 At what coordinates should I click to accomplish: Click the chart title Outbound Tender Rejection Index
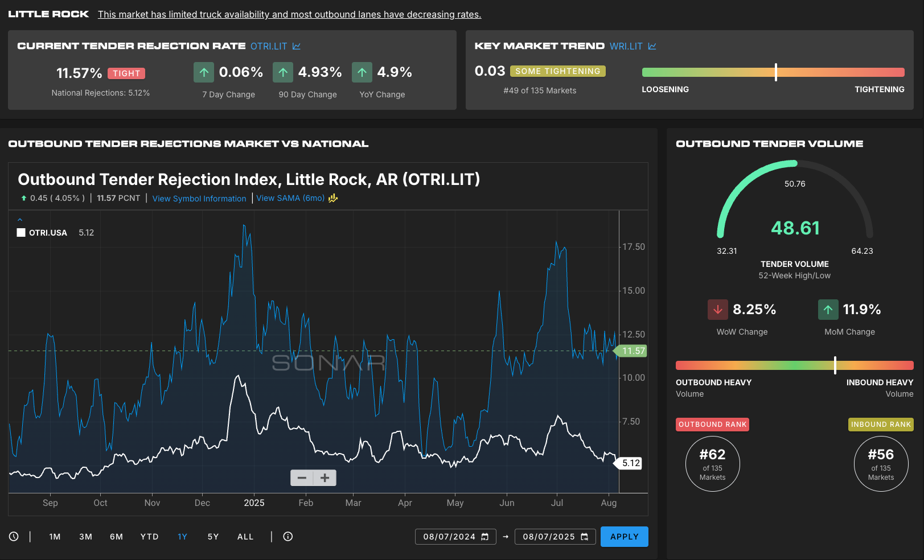pos(249,180)
